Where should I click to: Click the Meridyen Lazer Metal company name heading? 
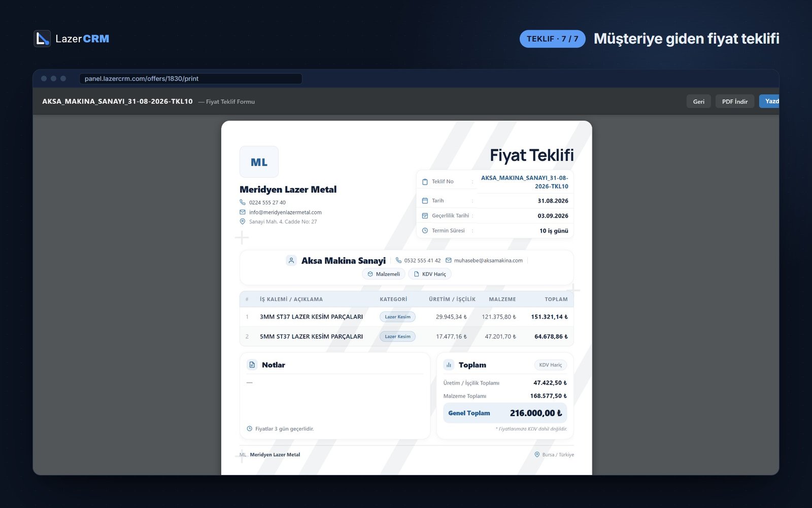coord(288,189)
